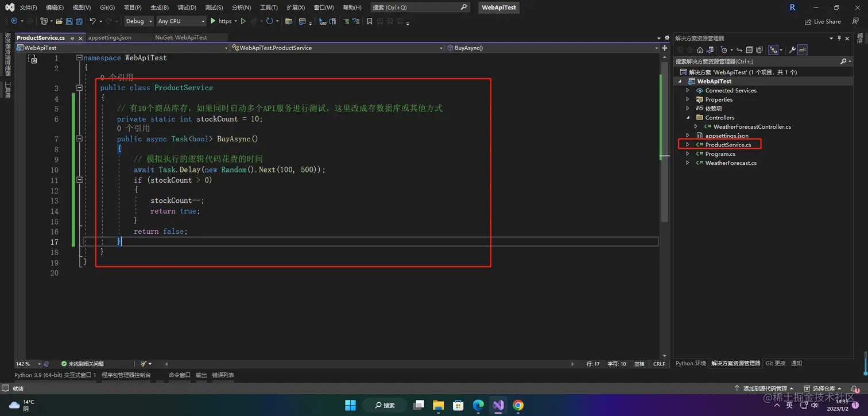
Task: Open File Explorer from the taskbar
Action: (x=439, y=405)
